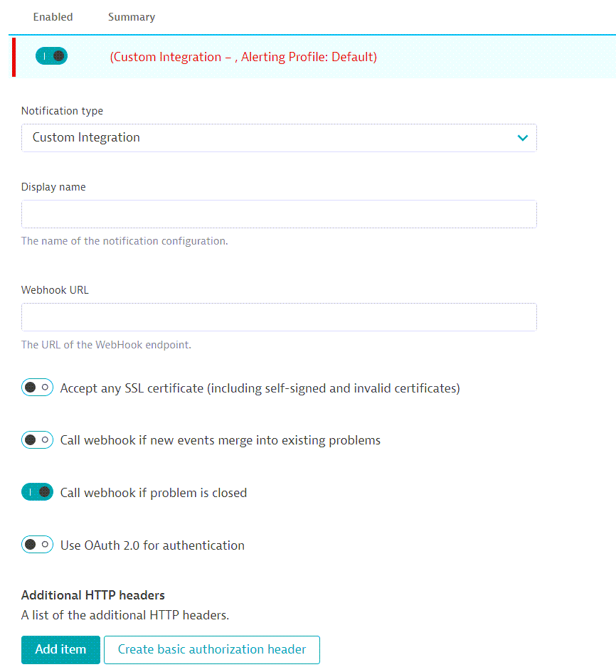The width and height of the screenshot is (616, 672).
Task: Disable the 'Call webhook if problem is closed' toggle
Action: (37, 491)
